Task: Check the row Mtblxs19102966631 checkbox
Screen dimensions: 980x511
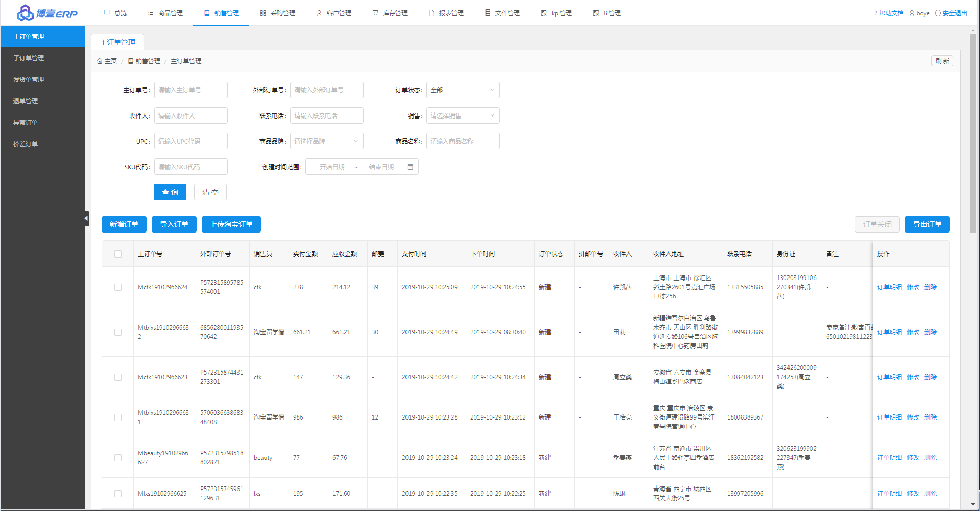Action: coord(118,417)
